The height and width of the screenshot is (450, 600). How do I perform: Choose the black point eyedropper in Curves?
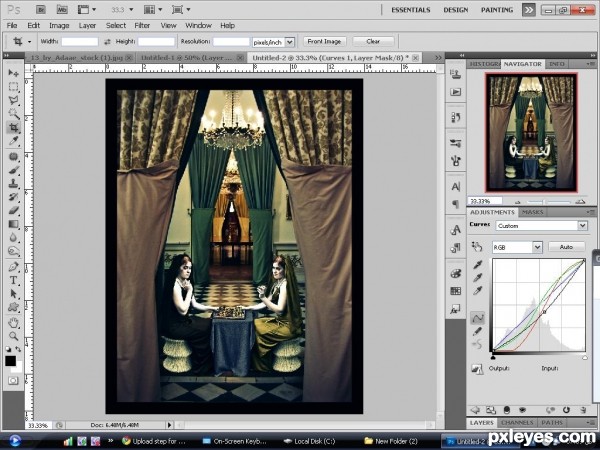[478, 264]
